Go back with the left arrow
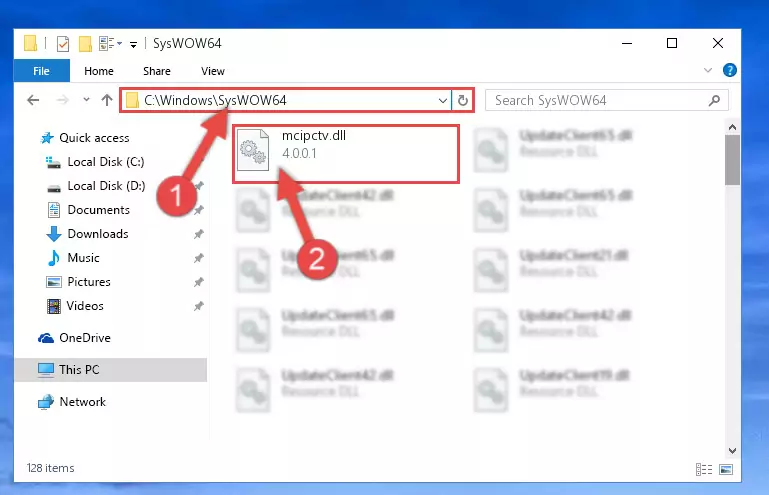 click(33, 100)
